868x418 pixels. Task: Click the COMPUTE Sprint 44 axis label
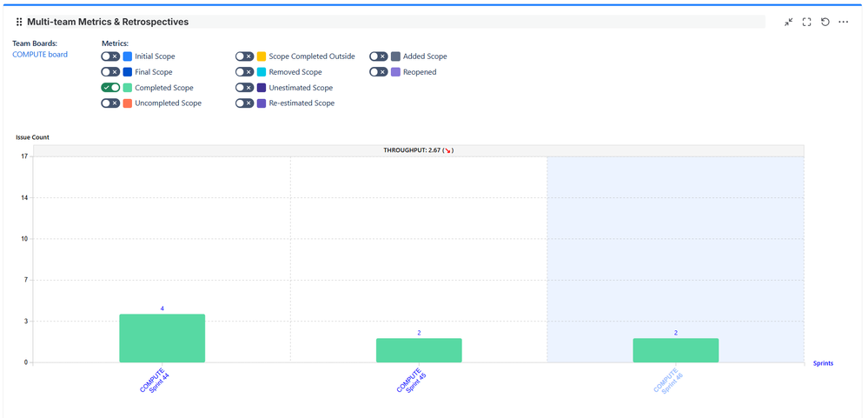pyautogui.click(x=155, y=381)
